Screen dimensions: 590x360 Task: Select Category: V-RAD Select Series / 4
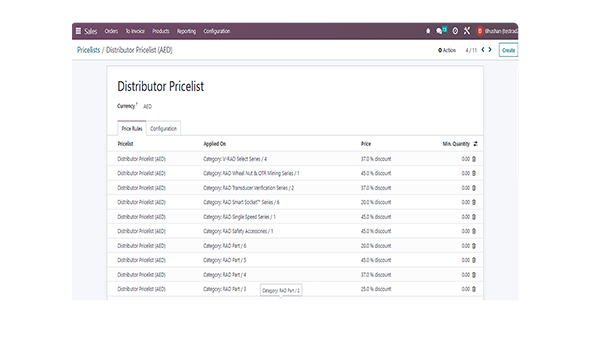[x=235, y=159]
